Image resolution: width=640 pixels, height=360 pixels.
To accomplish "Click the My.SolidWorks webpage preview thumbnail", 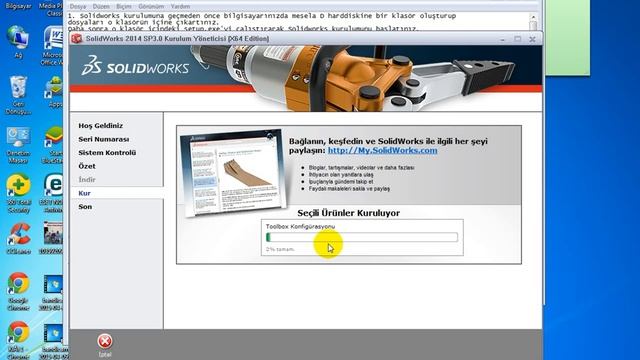I will click(233, 172).
